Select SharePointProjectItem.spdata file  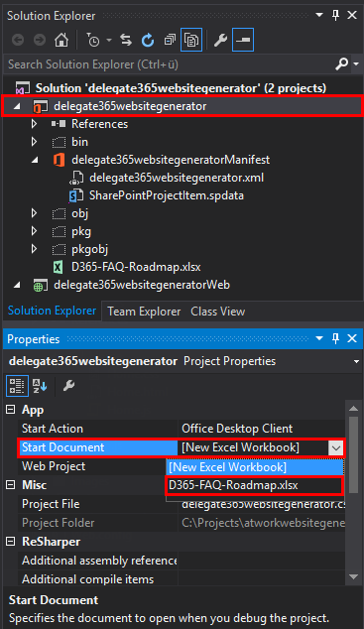tap(167, 195)
